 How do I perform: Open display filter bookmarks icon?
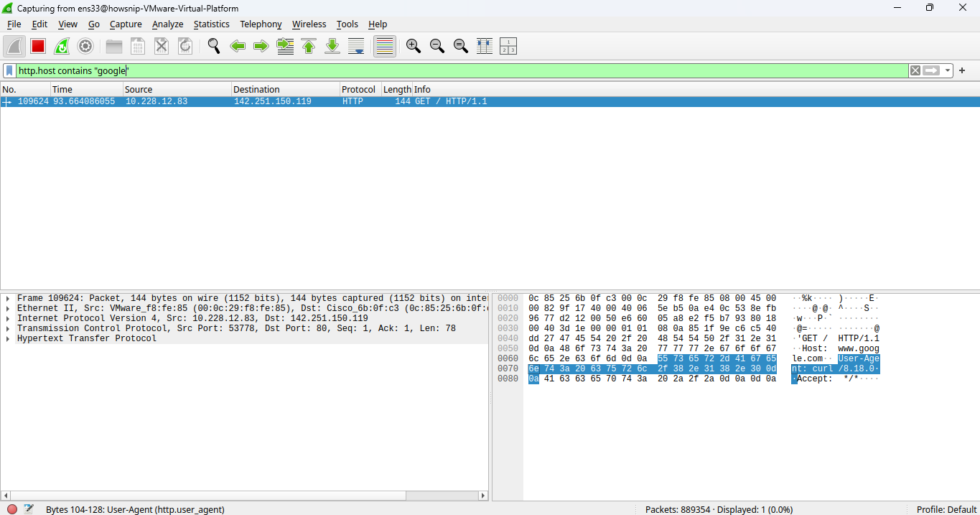[9, 70]
